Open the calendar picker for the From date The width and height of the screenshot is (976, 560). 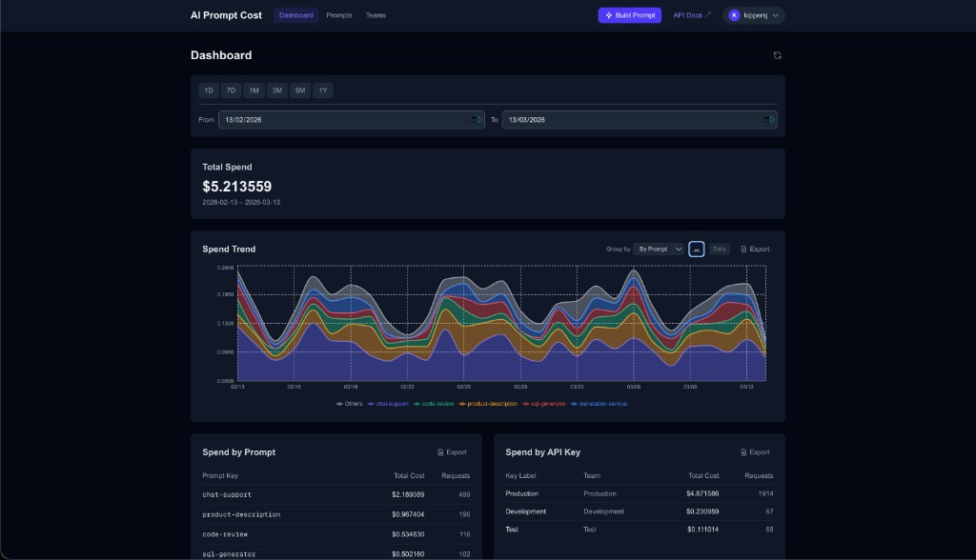click(476, 119)
